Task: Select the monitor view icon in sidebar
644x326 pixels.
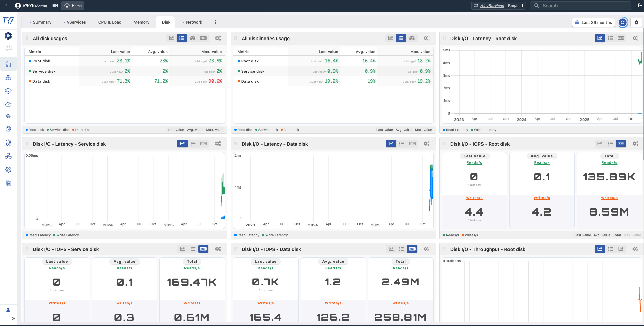Action: pyautogui.click(x=8, y=48)
